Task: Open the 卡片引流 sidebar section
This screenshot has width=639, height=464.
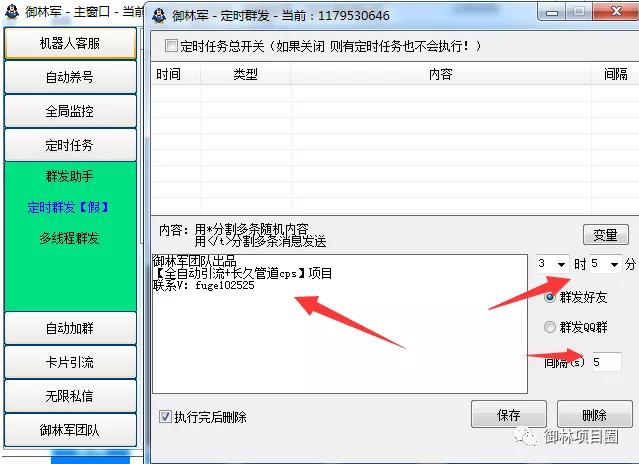Action: [69, 363]
